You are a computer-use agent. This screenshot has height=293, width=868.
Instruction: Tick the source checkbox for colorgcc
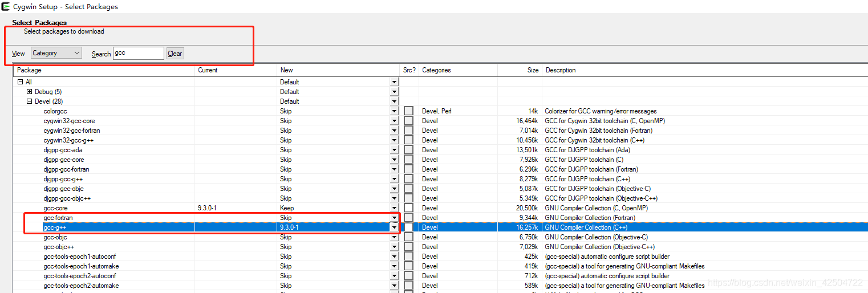click(x=408, y=111)
